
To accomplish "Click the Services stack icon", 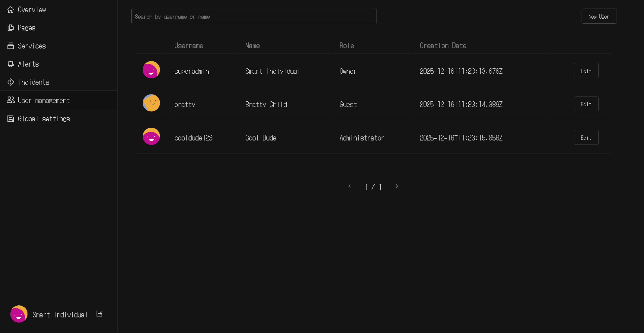I will tap(11, 46).
